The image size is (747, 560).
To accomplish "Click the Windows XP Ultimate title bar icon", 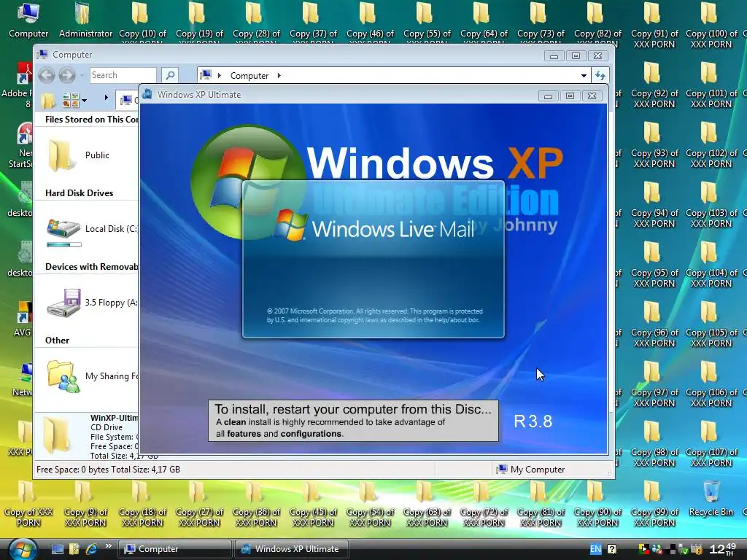I will click(147, 94).
